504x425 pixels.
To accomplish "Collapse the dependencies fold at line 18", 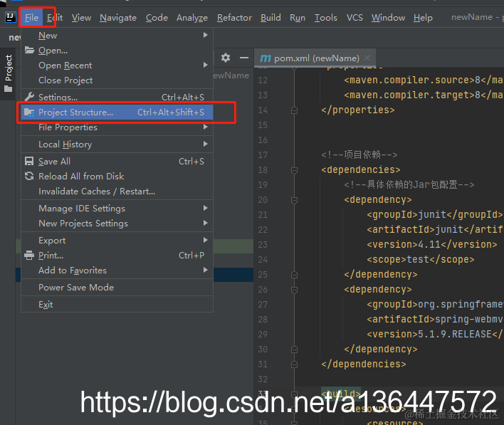I will (x=294, y=170).
